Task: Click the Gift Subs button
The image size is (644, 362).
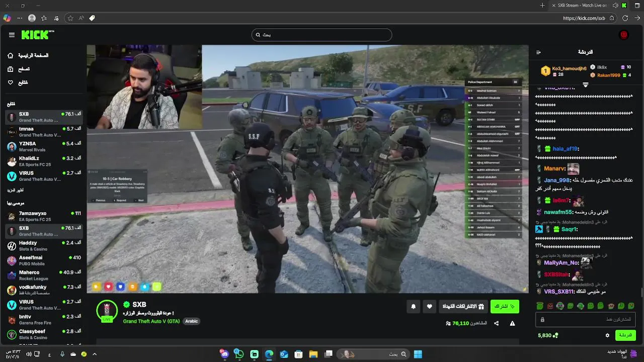Action: pos(463,306)
